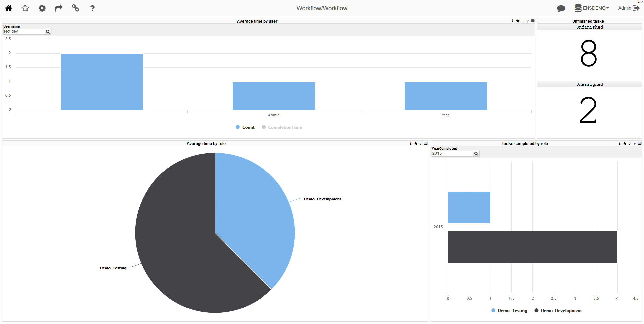The image size is (644, 324).
Task: Click the v values control on Average time by user
Action: pos(527,21)
